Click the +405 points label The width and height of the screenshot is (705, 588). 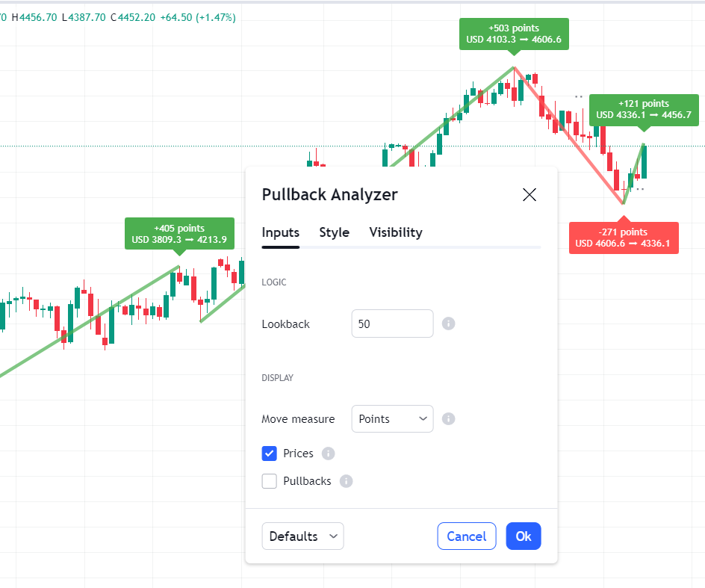[179, 234]
